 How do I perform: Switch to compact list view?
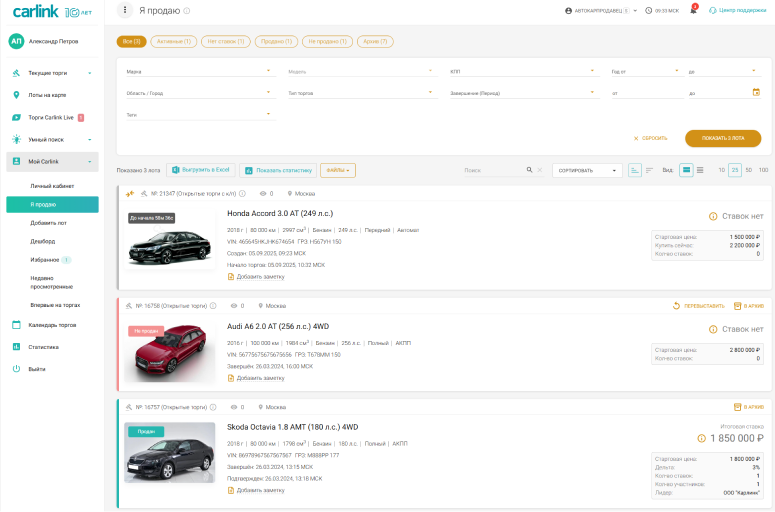700,170
